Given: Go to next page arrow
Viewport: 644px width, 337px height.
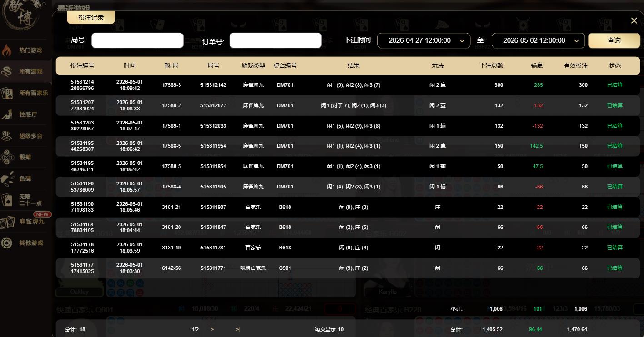Looking at the screenshot, I should click(x=212, y=329).
